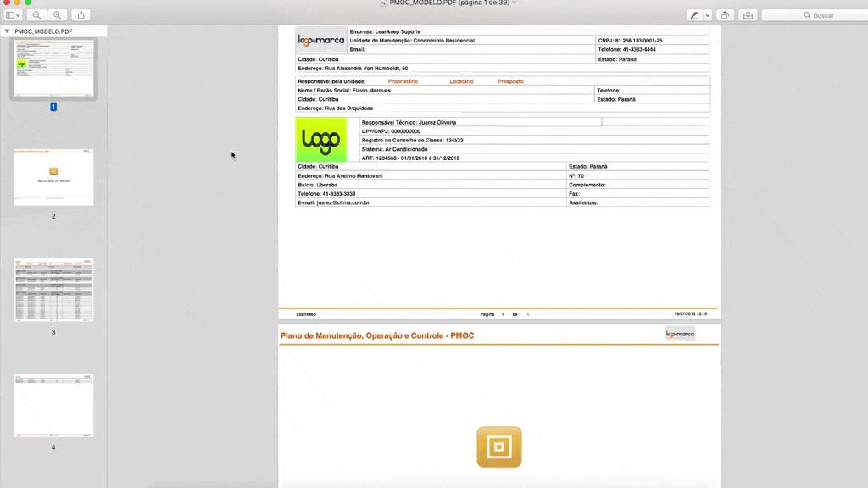
Task: Click the PDF proxy icon in title bar
Action: coord(384,3)
